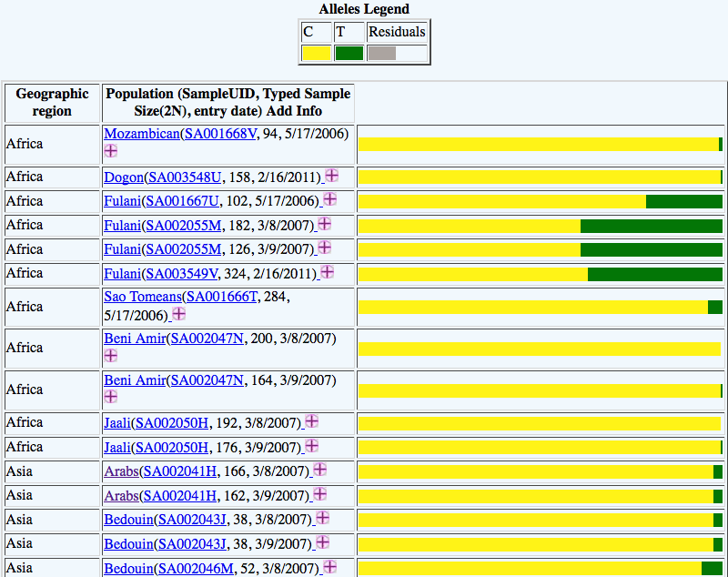Open sample link SA003549V
The image size is (728, 577).
181,273
